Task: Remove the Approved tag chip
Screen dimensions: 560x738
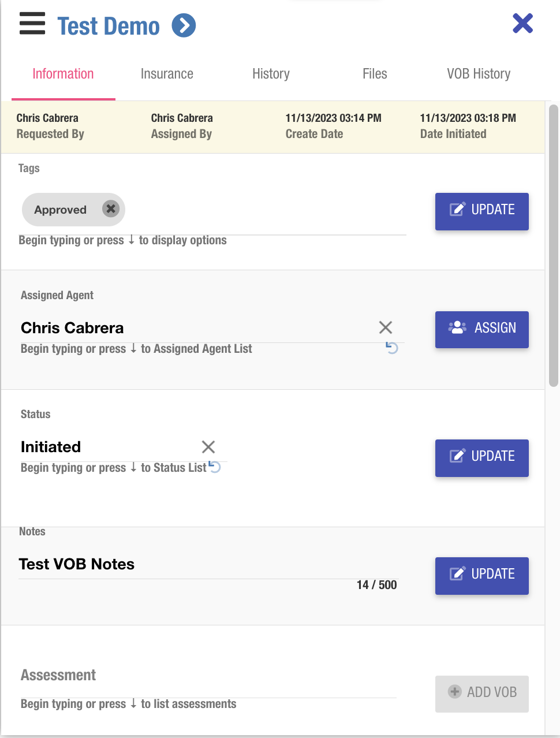Action: point(111,209)
